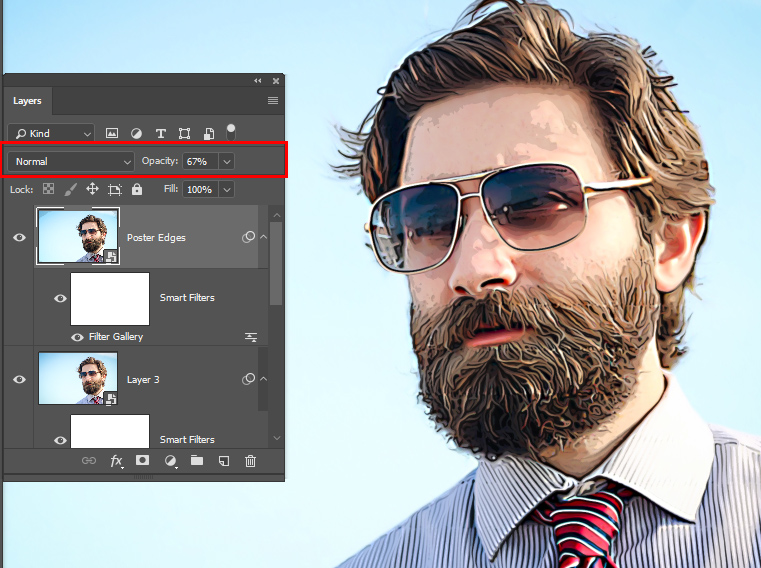Open the fx layer style menu
Viewport: 761px width, 568px height.
click(x=116, y=461)
